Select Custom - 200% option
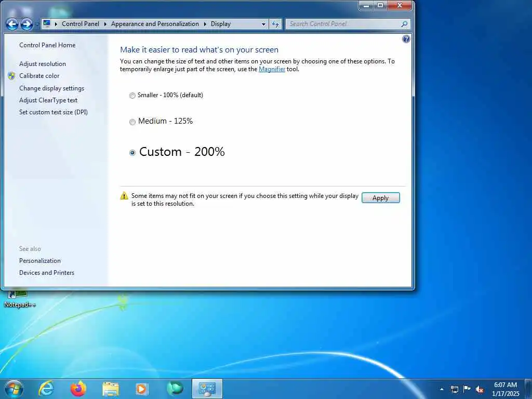The height and width of the screenshot is (399, 532). (x=177, y=152)
